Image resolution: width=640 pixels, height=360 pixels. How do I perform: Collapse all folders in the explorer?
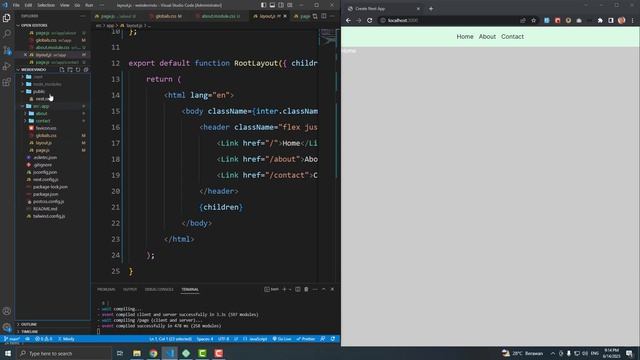(x=86, y=70)
